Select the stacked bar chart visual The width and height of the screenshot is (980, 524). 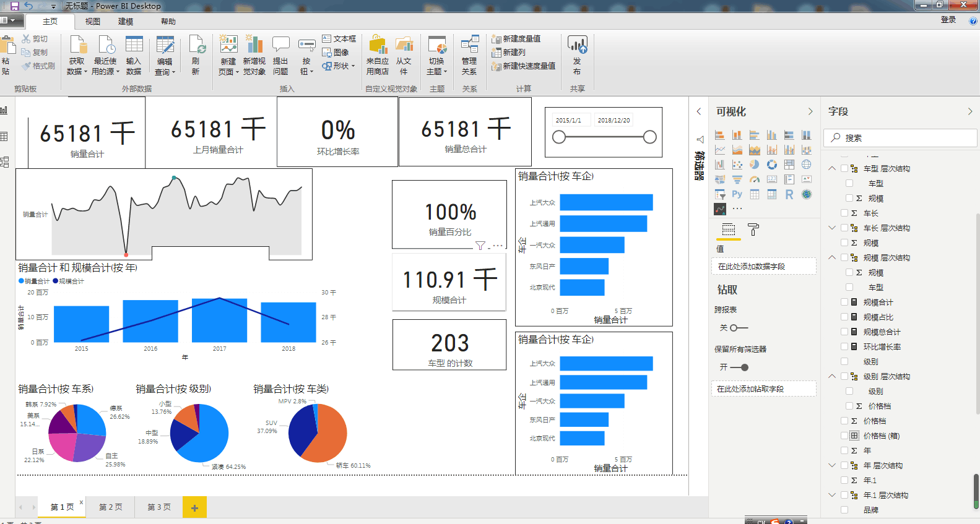coord(719,135)
